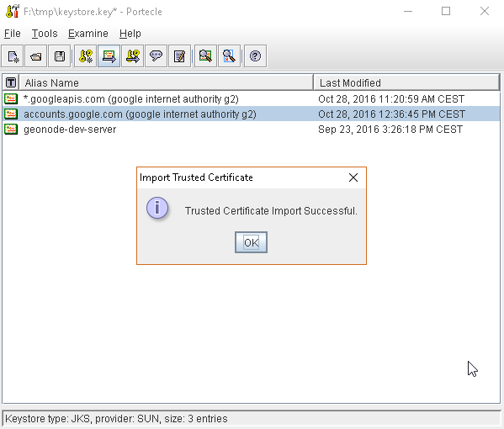Image resolution: width=504 pixels, height=429 pixels.
Task: Select the geonode-dev-server entry
Action: pos(252,130)
